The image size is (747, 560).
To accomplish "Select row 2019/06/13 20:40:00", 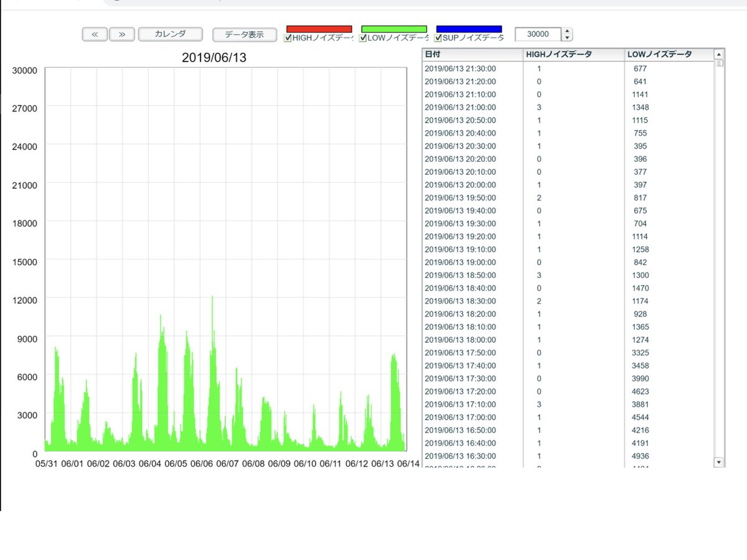I will pyautogui.click(x=568, y=133).
